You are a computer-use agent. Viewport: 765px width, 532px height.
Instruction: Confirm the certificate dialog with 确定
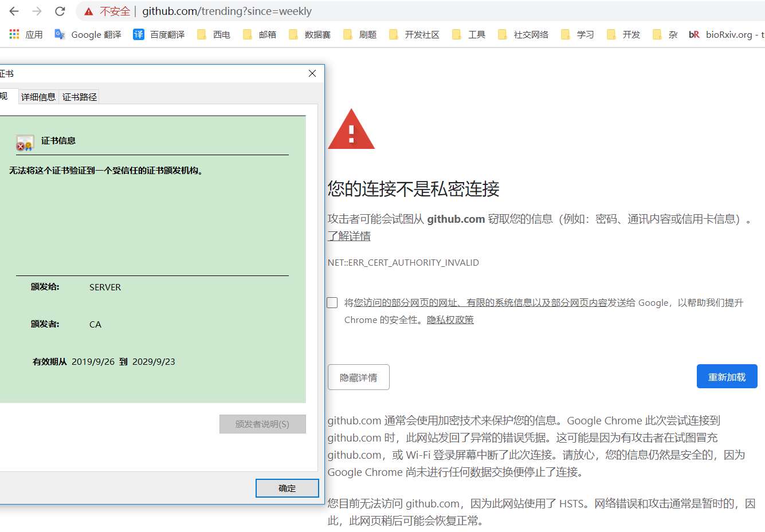click(x=287, y=488)
